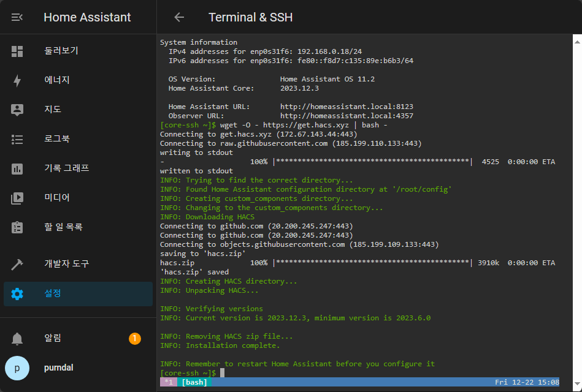Viewport: 582px width, 392px height.
Task: Click the Fri 12-22 15:08 status clock
Action: coord(527,382)
